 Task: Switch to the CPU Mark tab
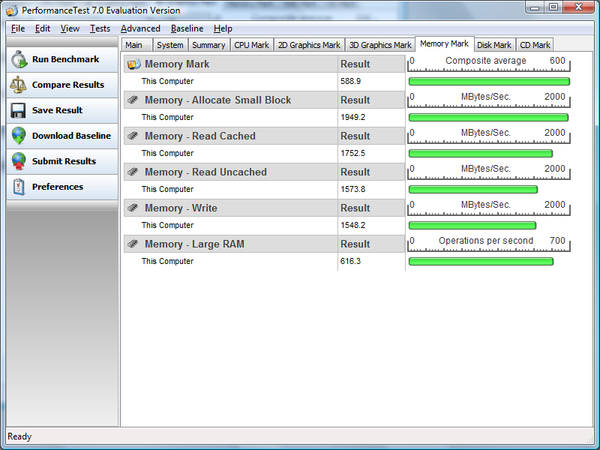[251, 45]
